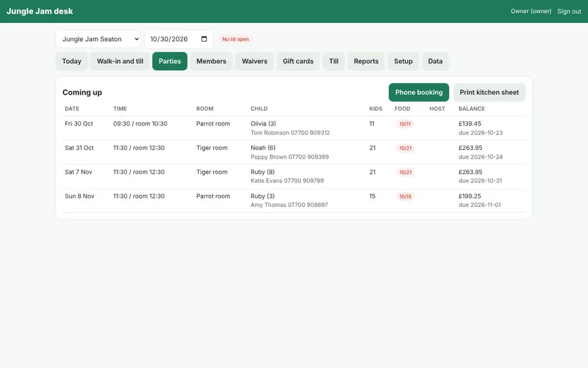Click the 10/21 food badge for Ruby (8)
The width and height of the screenshot is (588, 368).
pos(405,173)
